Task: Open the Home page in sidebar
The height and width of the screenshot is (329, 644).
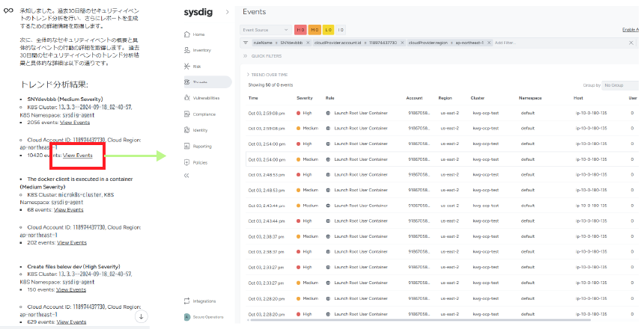Action: click(x=198, y=34)
